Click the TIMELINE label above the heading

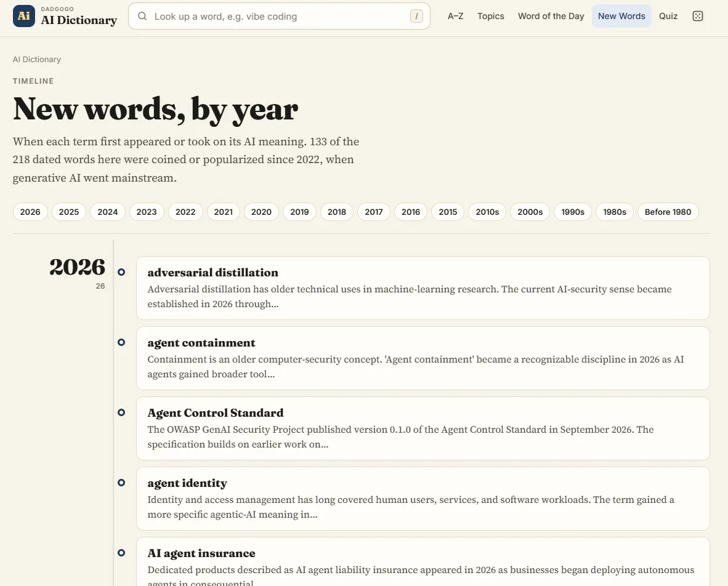coord(33,81)
